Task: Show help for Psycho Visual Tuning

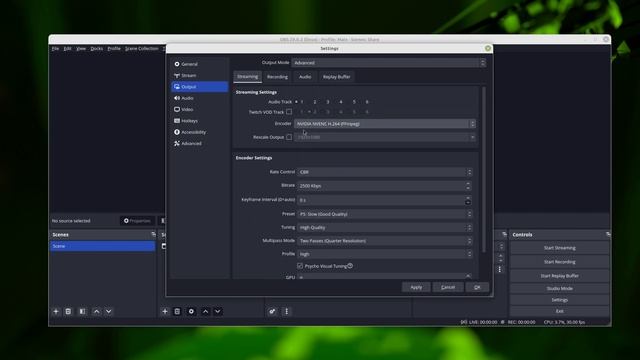Action: (350, 266)
